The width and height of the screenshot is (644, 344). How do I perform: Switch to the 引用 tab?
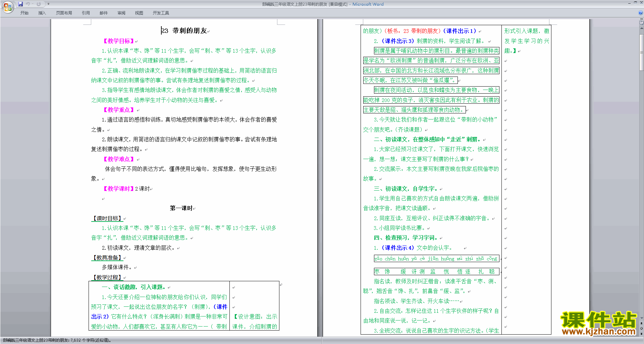86,13
